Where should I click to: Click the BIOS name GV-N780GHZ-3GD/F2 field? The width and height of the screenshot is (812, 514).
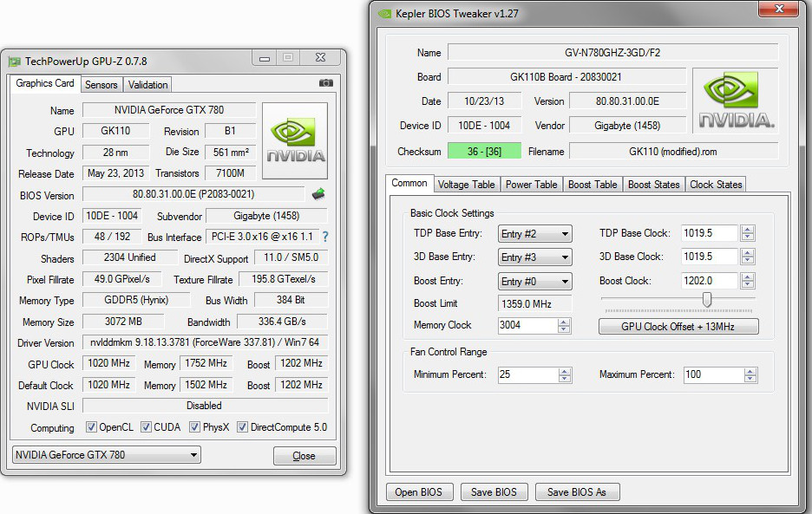[612, 53]
